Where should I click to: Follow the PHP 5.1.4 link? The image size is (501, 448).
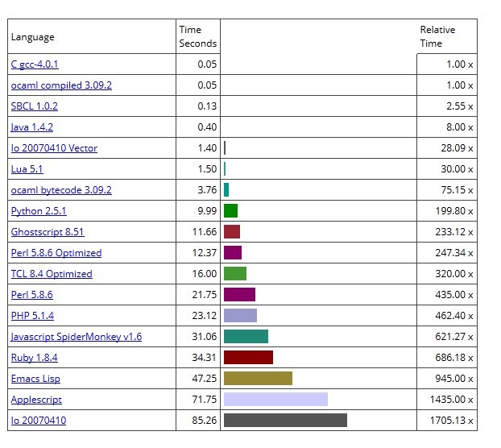pos(32,316)
